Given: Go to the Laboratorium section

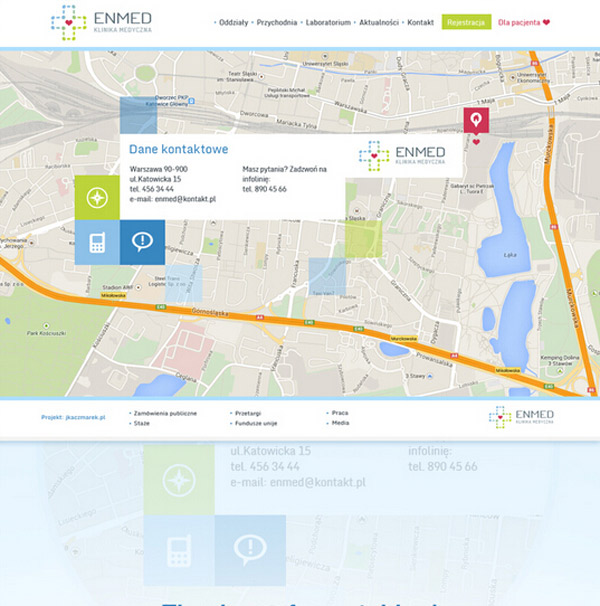Looking at the screenshot, I should click(x=328, y=22).
